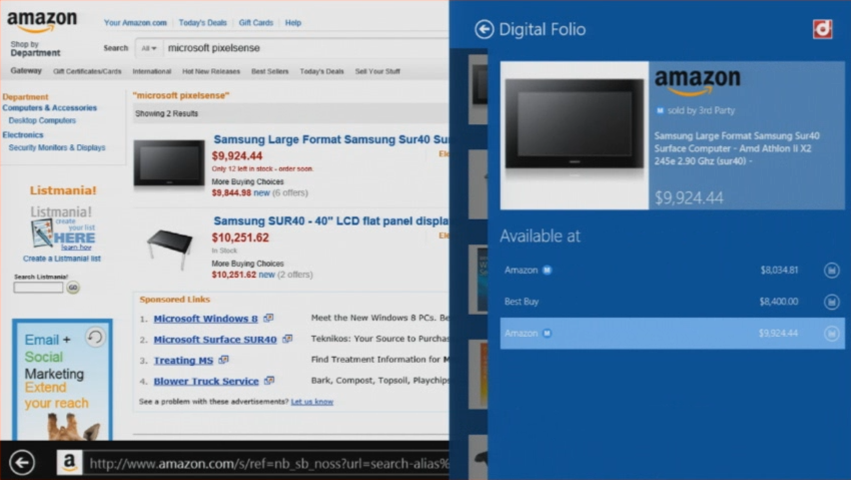Click badge icon beside sold by 3rd Party

coord(660,110)
